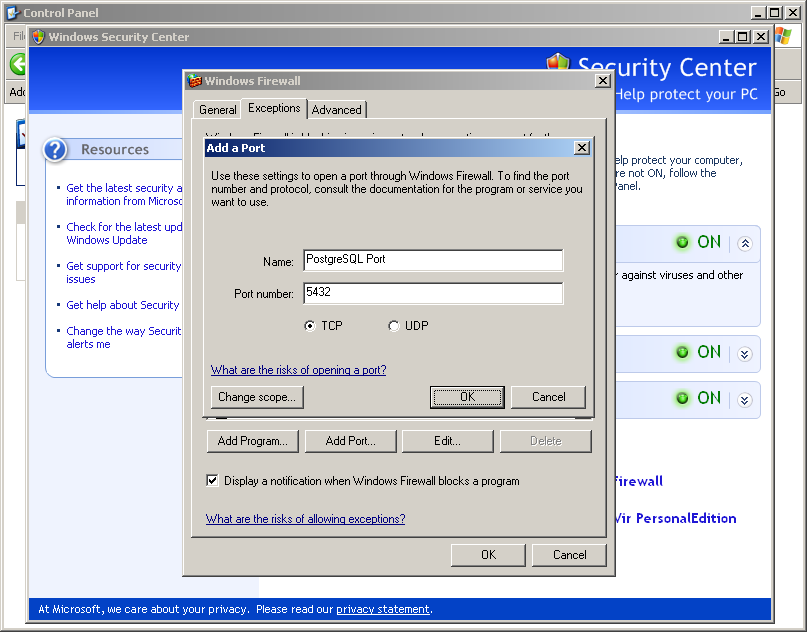The height and width of the screenshot is (632, 807).
Task: Click the Security Center shield logo
Action: (558, 61)
